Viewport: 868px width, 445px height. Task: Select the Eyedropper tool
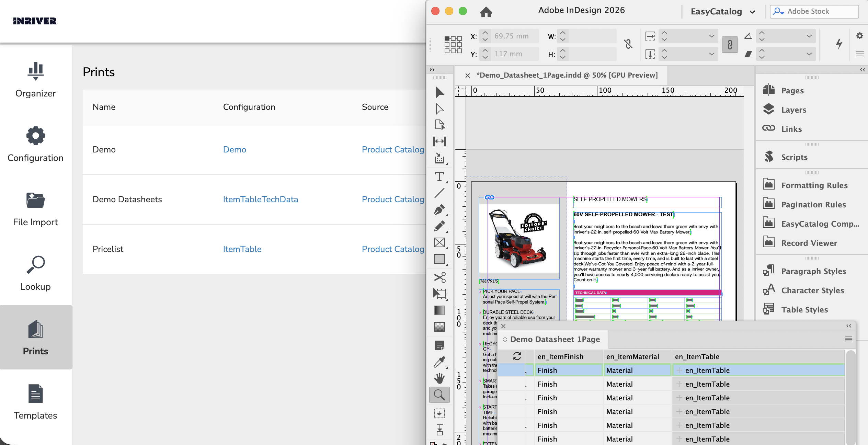[x=439, y=362]
